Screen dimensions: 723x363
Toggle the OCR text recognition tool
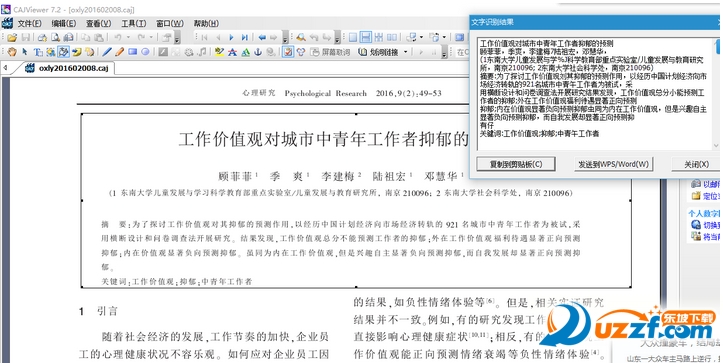click(63, 52)
